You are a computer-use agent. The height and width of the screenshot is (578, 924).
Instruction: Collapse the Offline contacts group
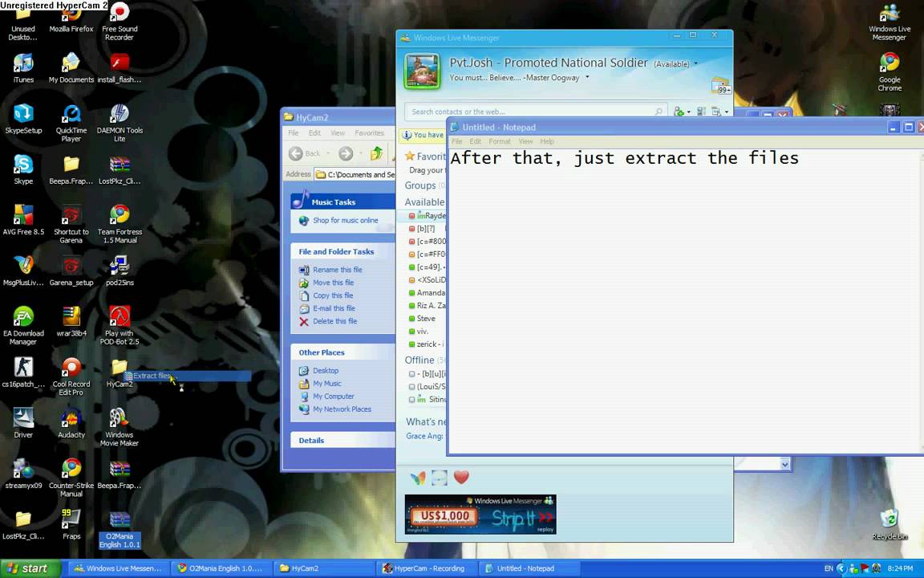pos(419,360)
